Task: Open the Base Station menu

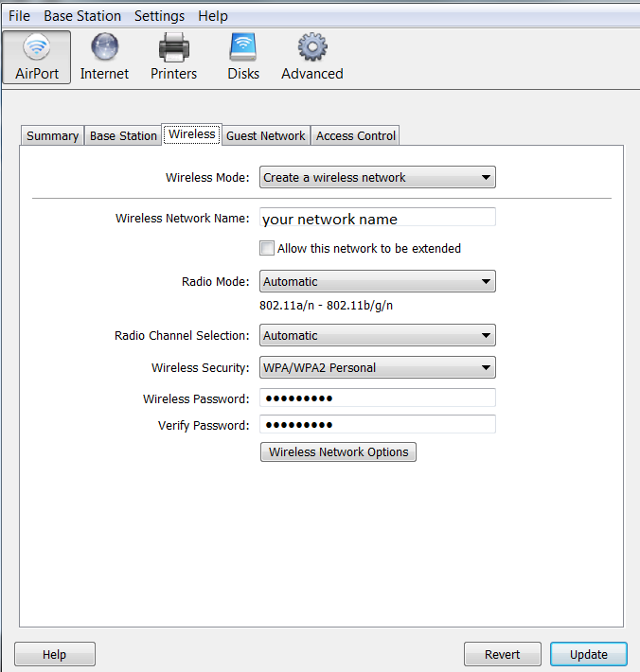Action: coord(82,16)
